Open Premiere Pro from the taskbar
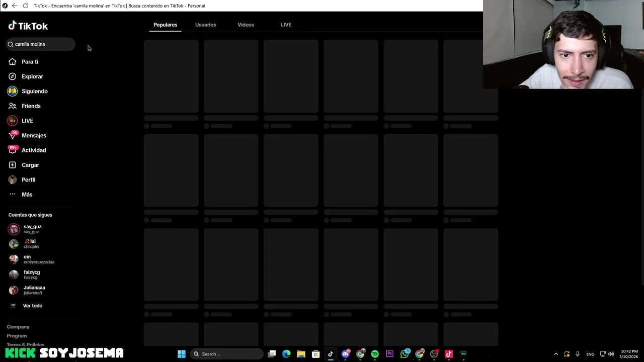 (x=389, y=354)
